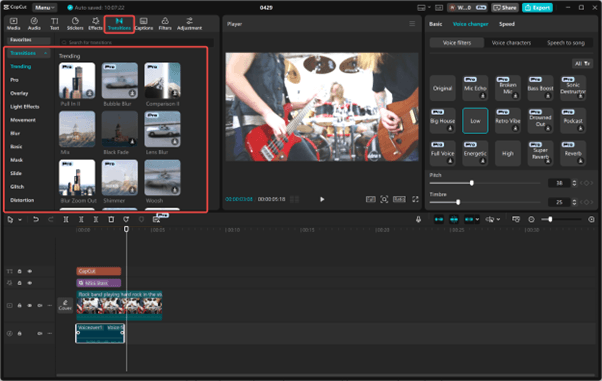Open the Stickers panel
The width and height of the screenshot is (602, 381).
click(75, 23)
